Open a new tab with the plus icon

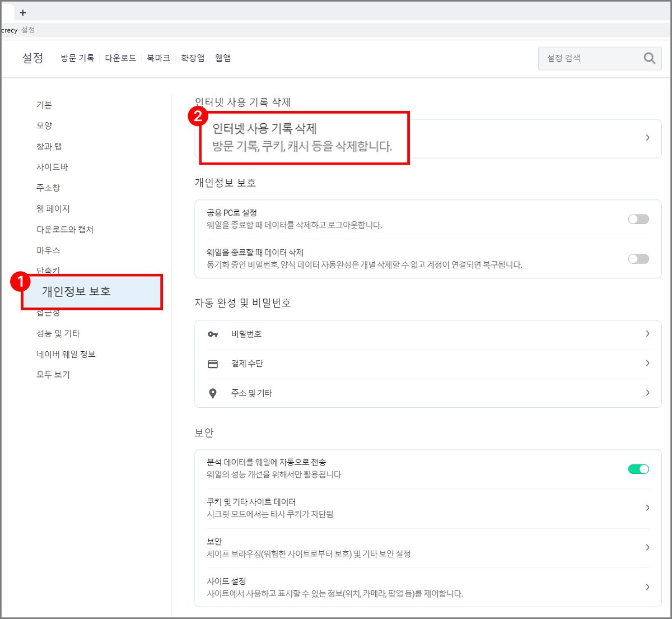(23, 12)
